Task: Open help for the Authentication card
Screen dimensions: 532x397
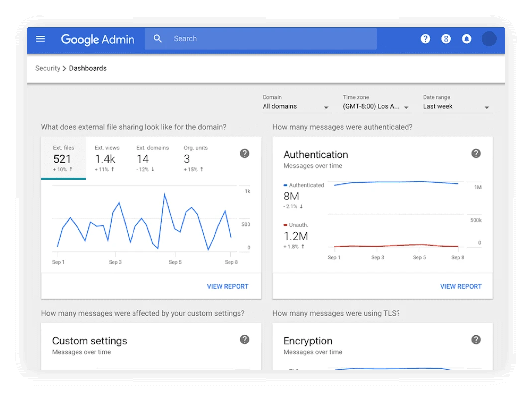Action: pos(476,153)
